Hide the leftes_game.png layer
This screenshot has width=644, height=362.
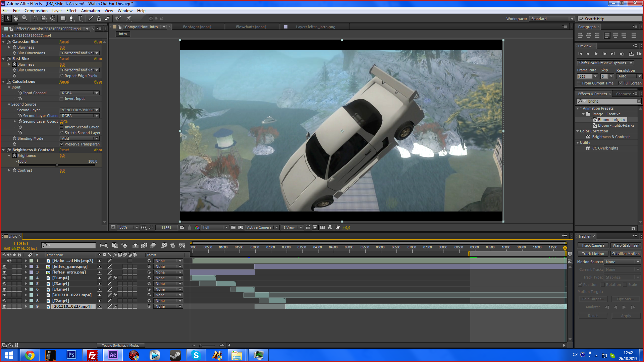[4, 266]
